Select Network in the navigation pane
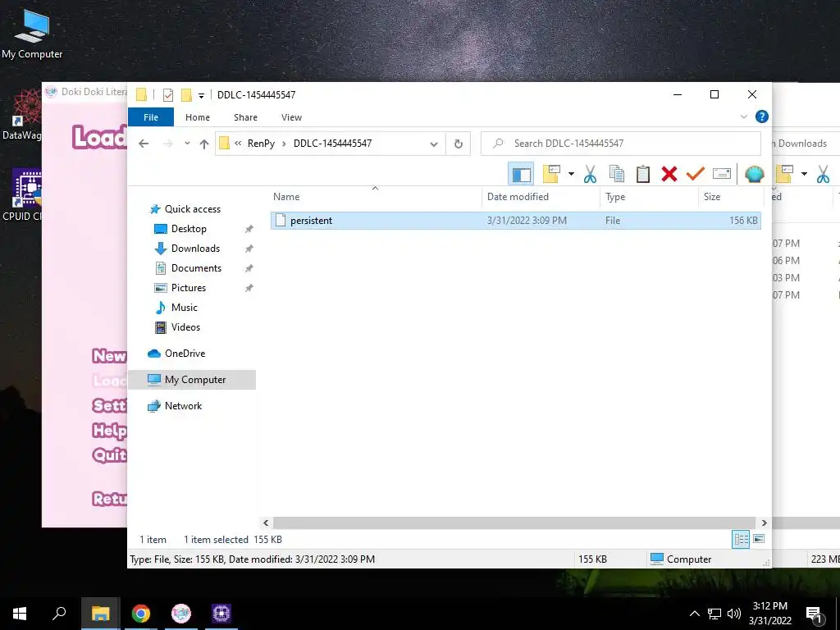 point(183,406)
